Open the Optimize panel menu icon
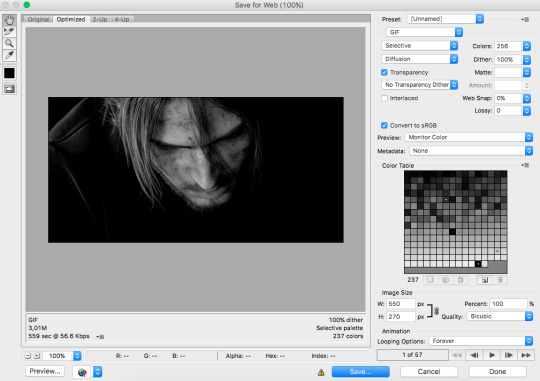This screenshot has width=540, height=381. tap(525, 19)
